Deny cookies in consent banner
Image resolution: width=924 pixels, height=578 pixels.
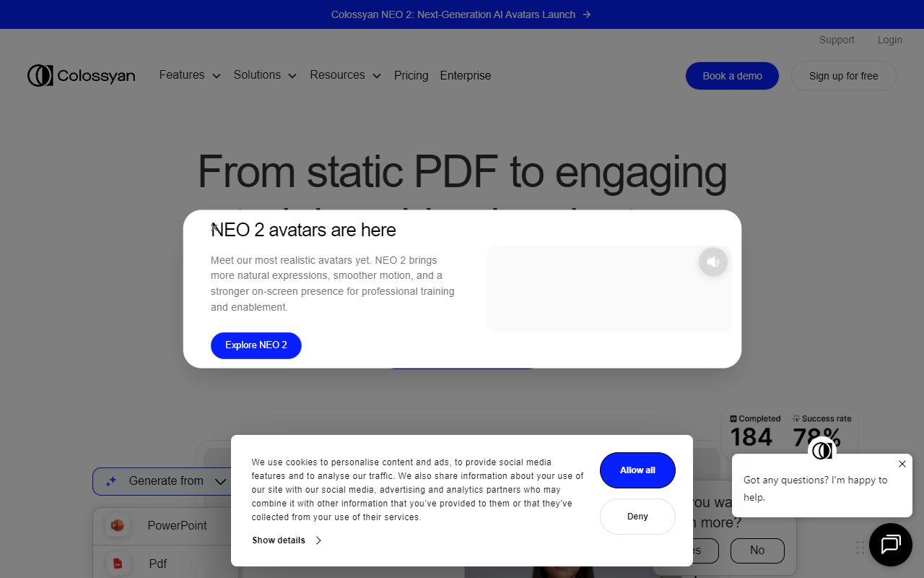[x=637, y=517]
